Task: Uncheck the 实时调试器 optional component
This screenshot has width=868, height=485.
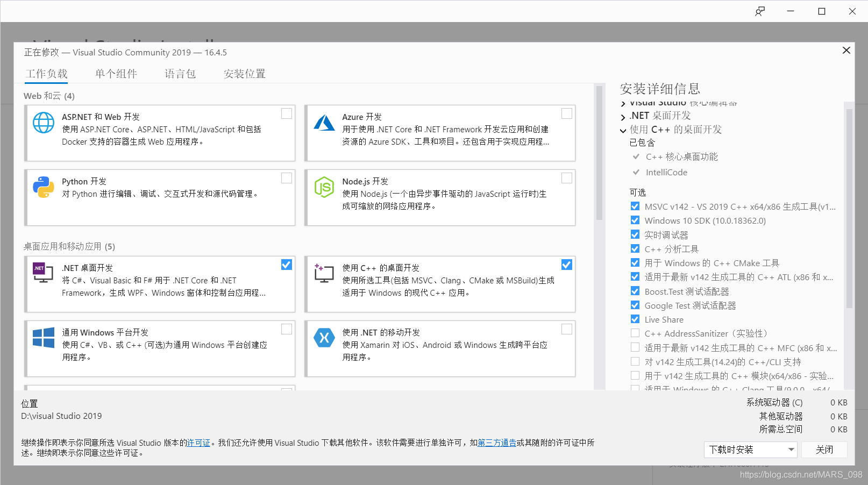Action: click(x=635, y=234)
